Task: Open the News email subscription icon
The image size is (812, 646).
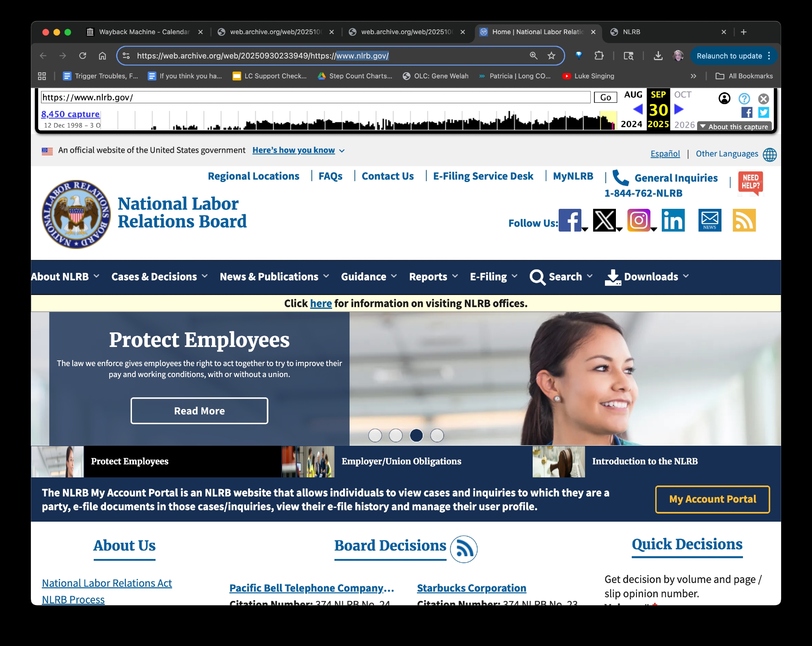Action: coord(709,220)
